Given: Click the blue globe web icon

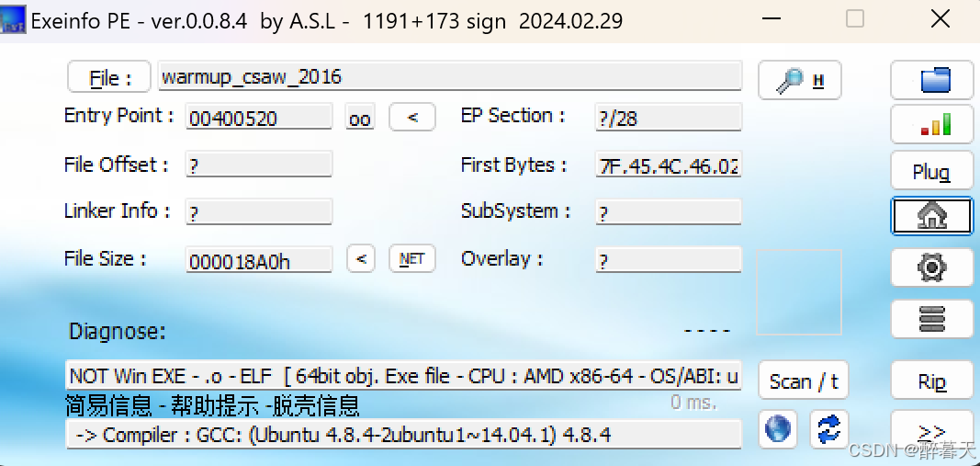Looking at the screenshot, I should (778, 429).
